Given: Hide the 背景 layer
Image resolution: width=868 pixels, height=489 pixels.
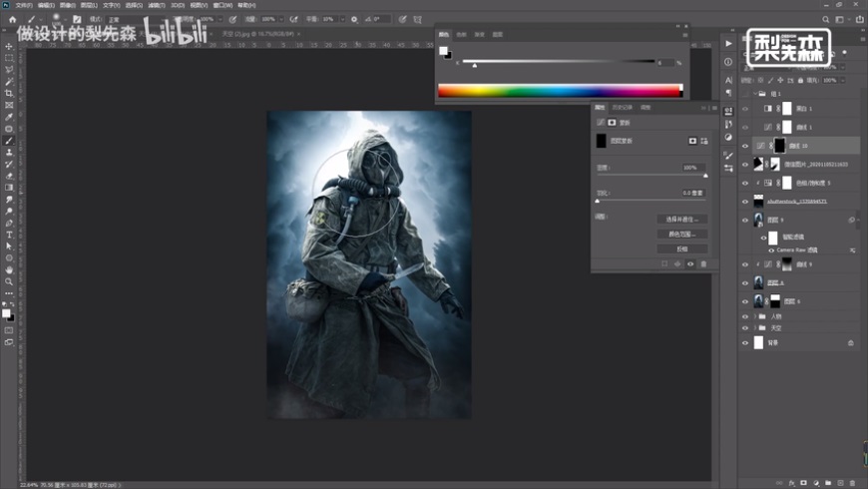Looking at the screenshot, I should [745, 342].
